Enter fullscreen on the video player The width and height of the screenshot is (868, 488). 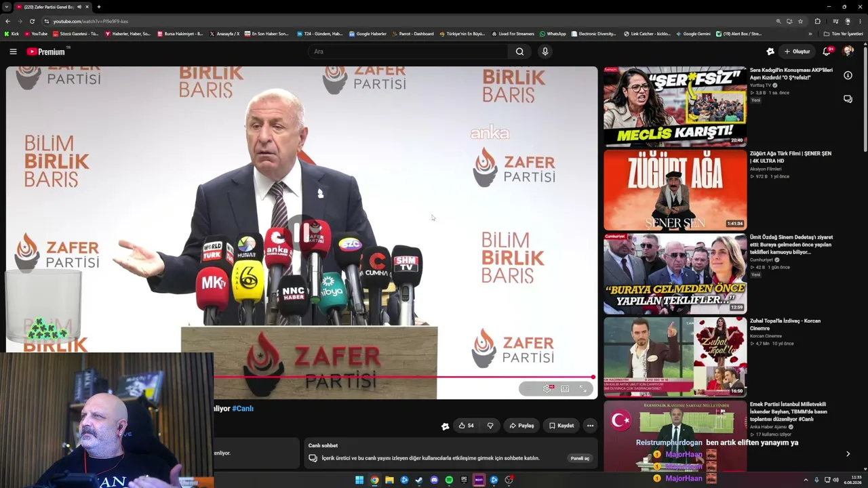583,389
